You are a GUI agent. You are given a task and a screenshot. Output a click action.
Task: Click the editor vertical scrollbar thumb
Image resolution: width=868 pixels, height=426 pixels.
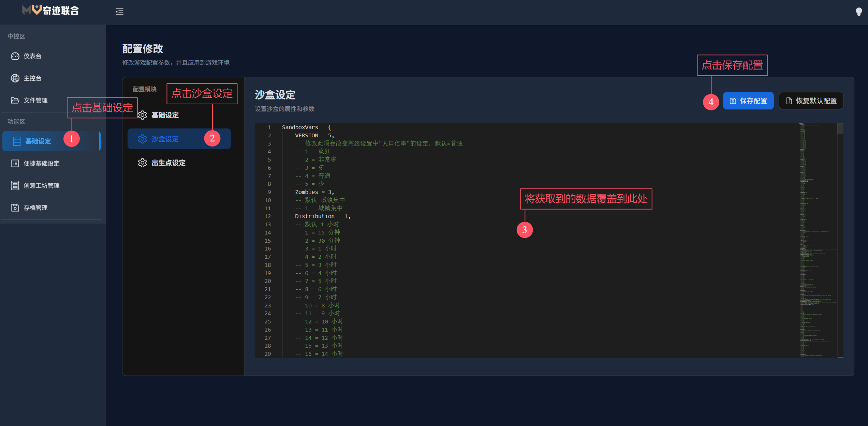tap(840, 128)
